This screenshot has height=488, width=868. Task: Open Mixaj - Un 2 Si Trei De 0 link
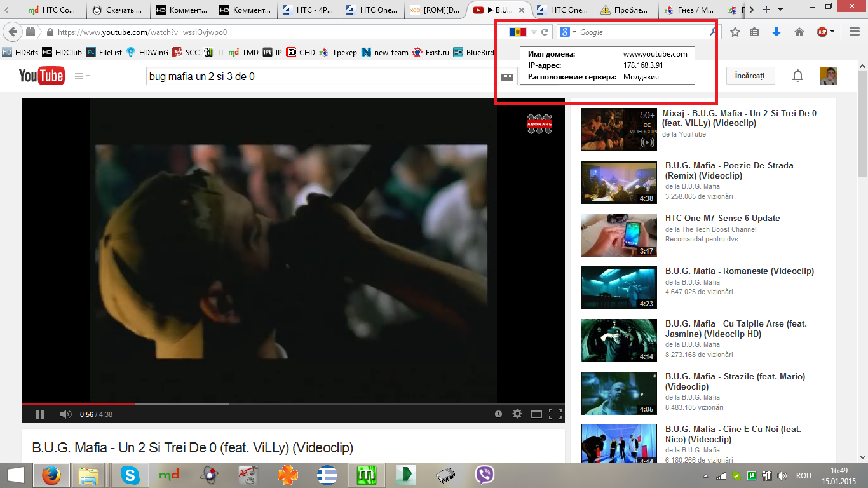(x=739, y=118)
